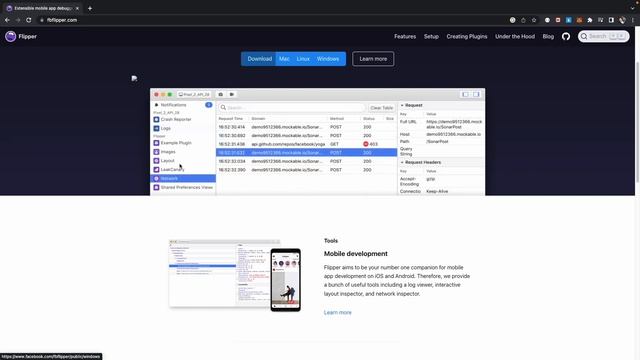The width and height of the screenshot is (640, 360).
Task: Click the highlighted POST request row
Action: [x=306, y=153]
